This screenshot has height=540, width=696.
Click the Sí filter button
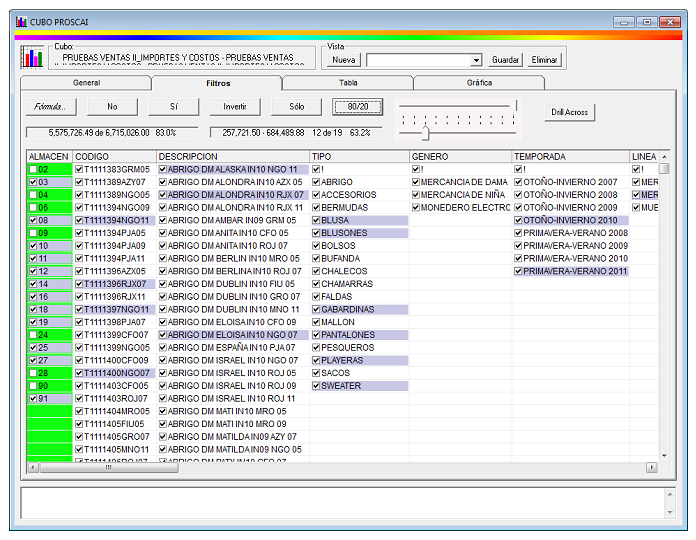tap(174, 106)
